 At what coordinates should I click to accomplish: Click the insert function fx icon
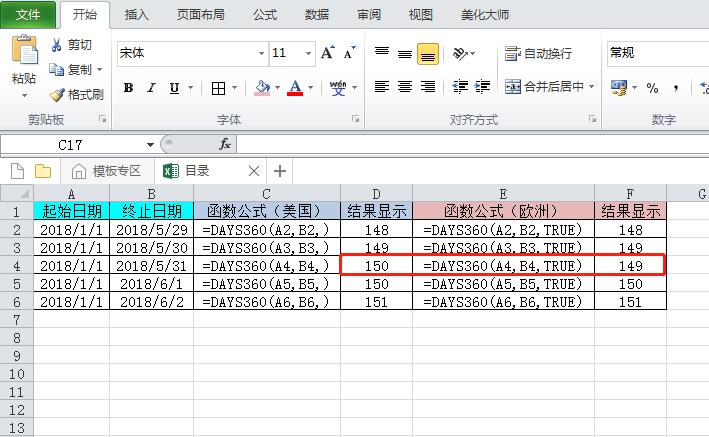[225, 144]
